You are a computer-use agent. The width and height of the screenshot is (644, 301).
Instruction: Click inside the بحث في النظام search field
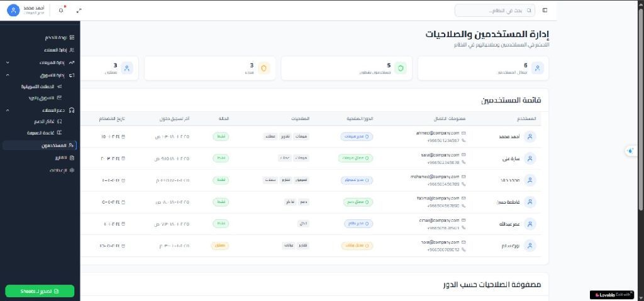pos(494,10)
